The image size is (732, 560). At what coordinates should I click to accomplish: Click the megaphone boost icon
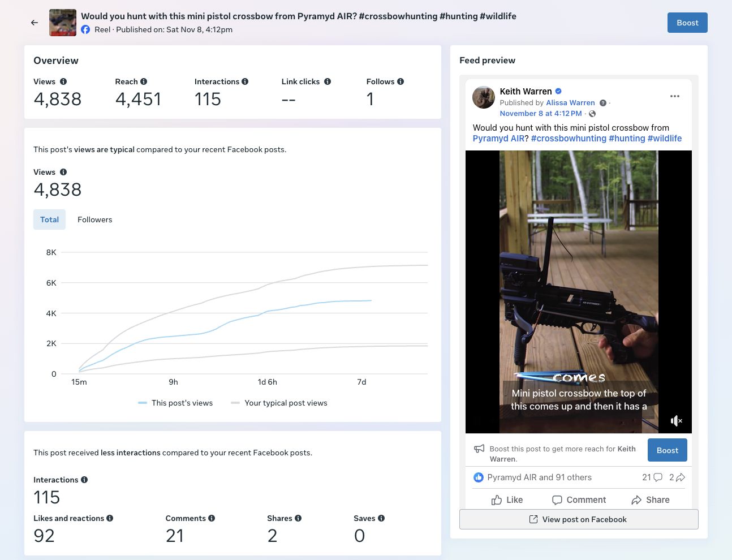479,449
